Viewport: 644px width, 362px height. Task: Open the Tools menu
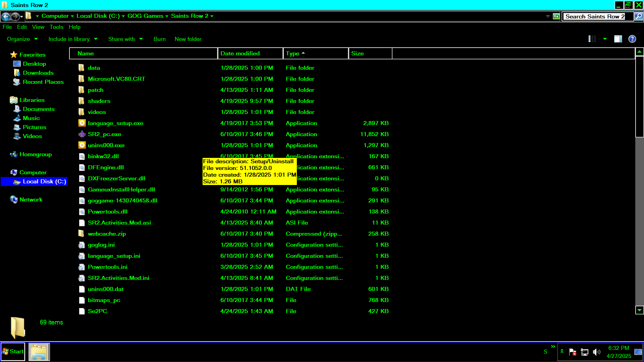tap(56, 27)
